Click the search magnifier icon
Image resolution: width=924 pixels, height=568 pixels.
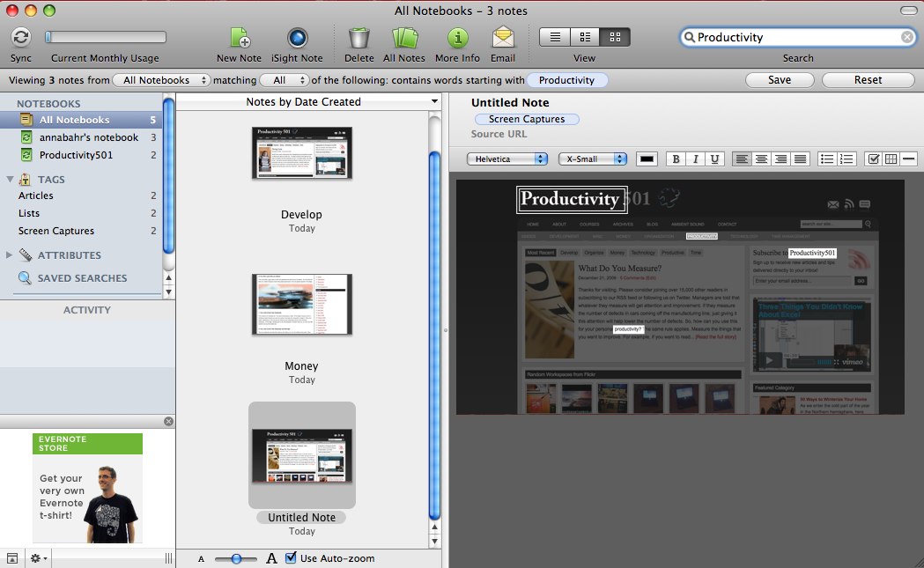689,37
